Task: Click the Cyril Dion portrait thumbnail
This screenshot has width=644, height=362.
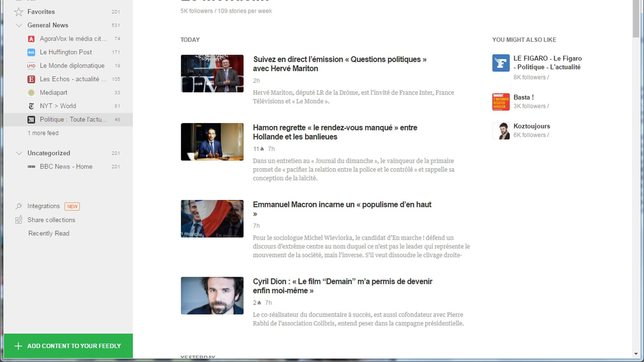Action: click(x=212, y=296)
